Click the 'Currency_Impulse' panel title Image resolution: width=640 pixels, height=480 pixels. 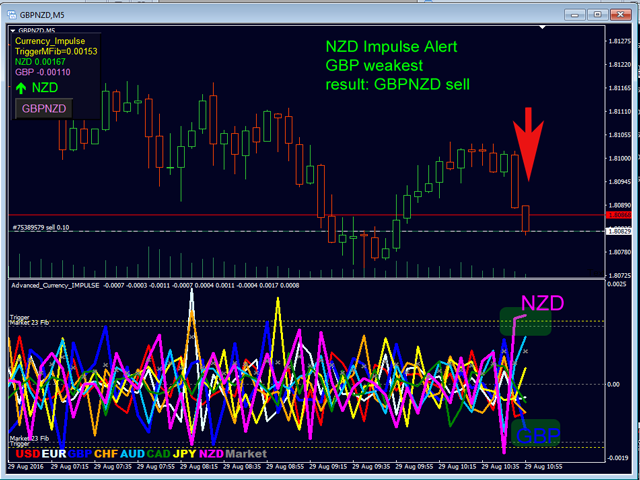(x=50, y=41)
